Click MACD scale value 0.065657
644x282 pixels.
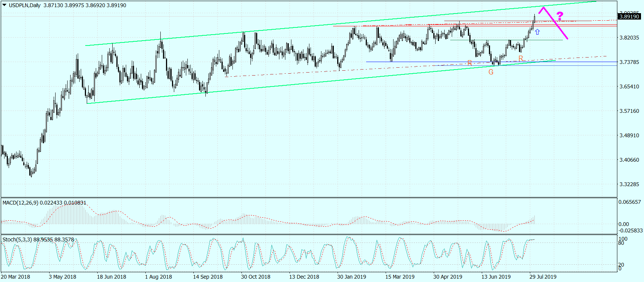tap(630, 202)
